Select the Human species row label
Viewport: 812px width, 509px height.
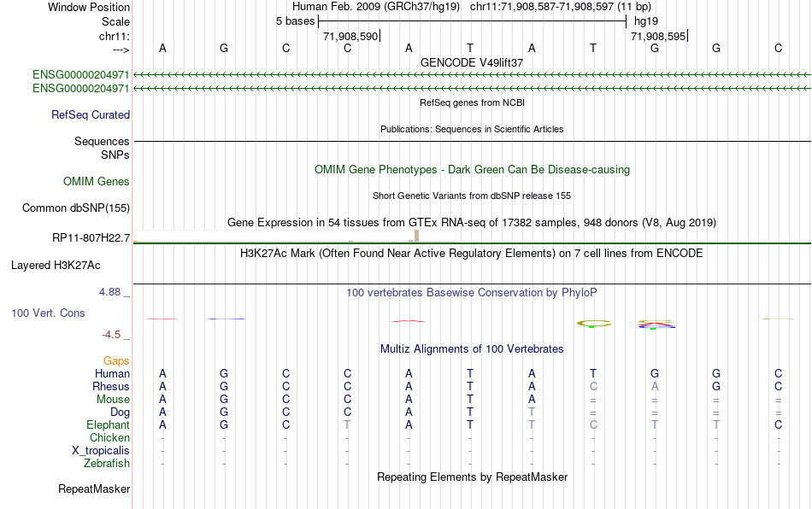pos(112,373)
